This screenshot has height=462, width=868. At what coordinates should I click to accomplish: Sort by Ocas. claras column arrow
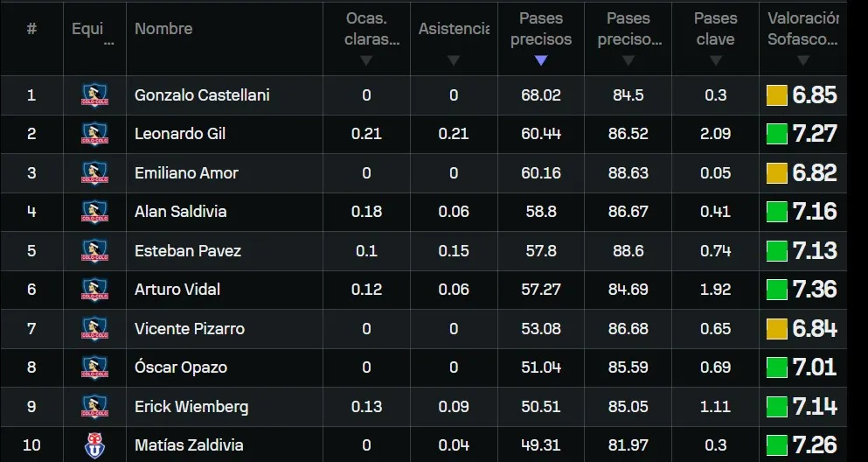point(366,60)
